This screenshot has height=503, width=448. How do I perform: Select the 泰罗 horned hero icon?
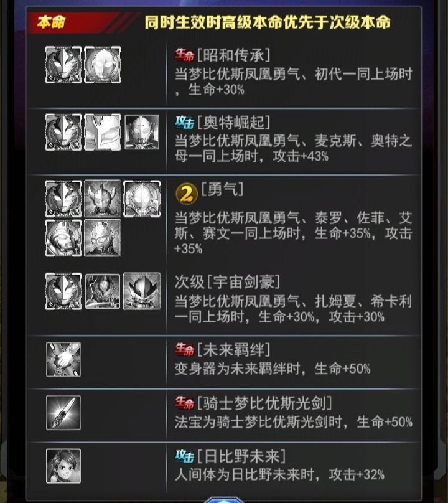(103, 199)
